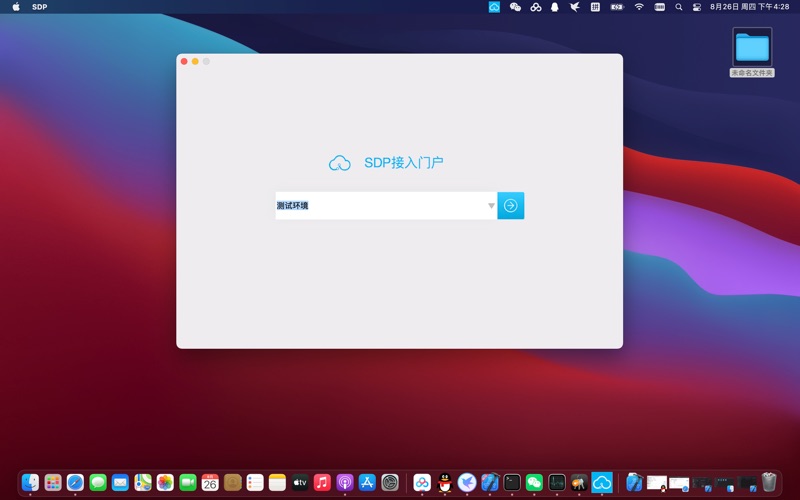Screen dimensions: 800x500
Task: Open Mail from the Dock
Action: pos(120,482)
